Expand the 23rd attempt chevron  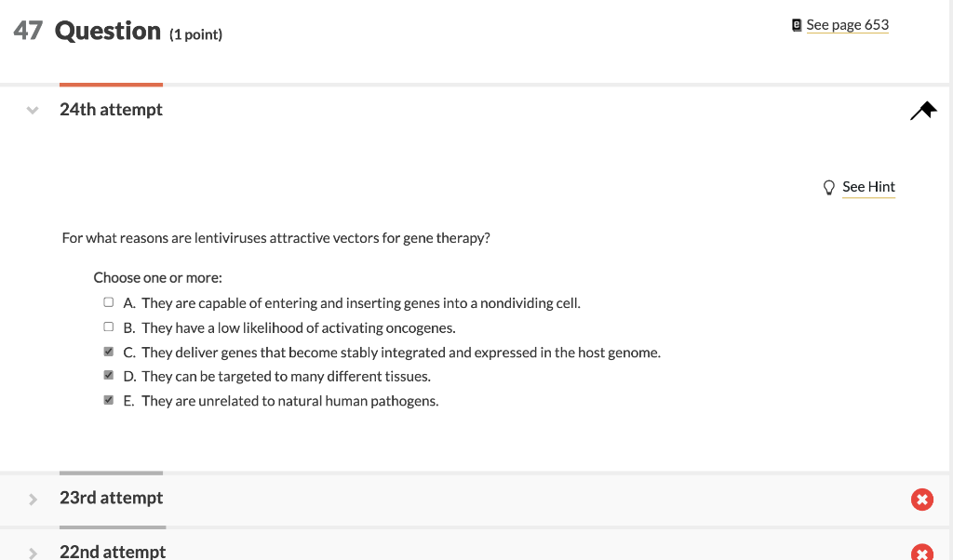click(x=33, y=500)
